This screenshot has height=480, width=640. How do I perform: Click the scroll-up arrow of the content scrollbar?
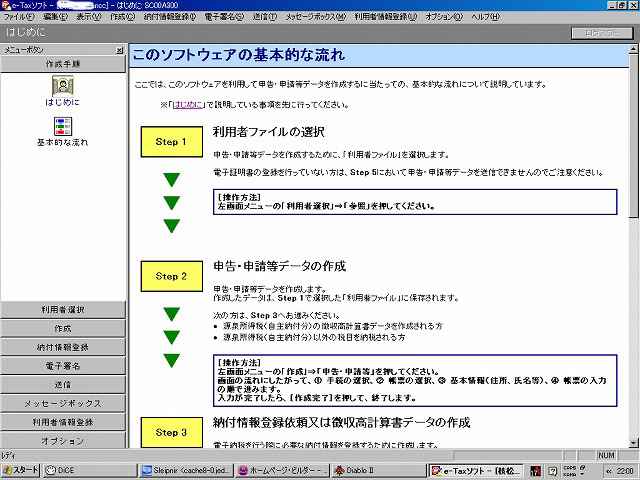point(633,50)
